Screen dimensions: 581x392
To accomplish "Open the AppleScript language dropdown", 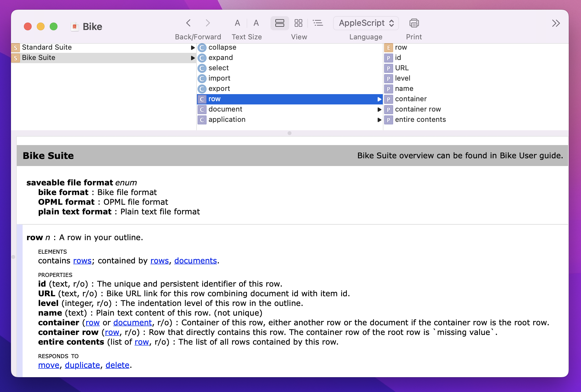I will (x=366, y=23).
